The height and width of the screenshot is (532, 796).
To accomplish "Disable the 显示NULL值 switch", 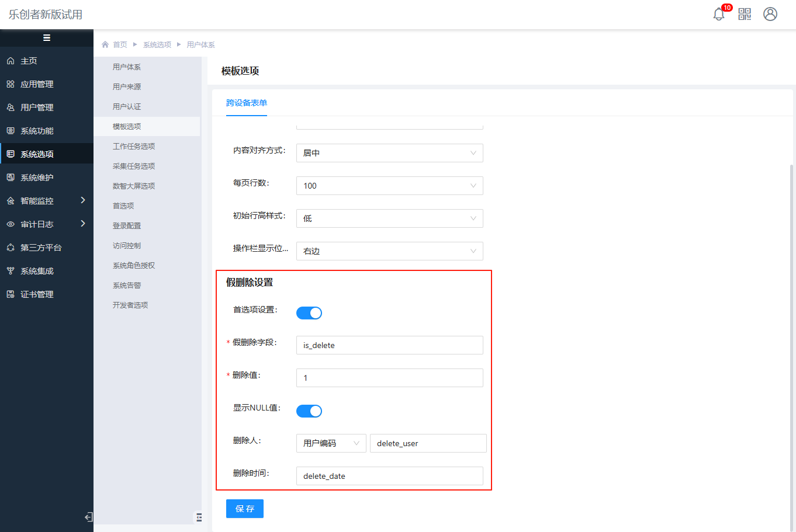I will pyautogui.click(x=309, y=411).
